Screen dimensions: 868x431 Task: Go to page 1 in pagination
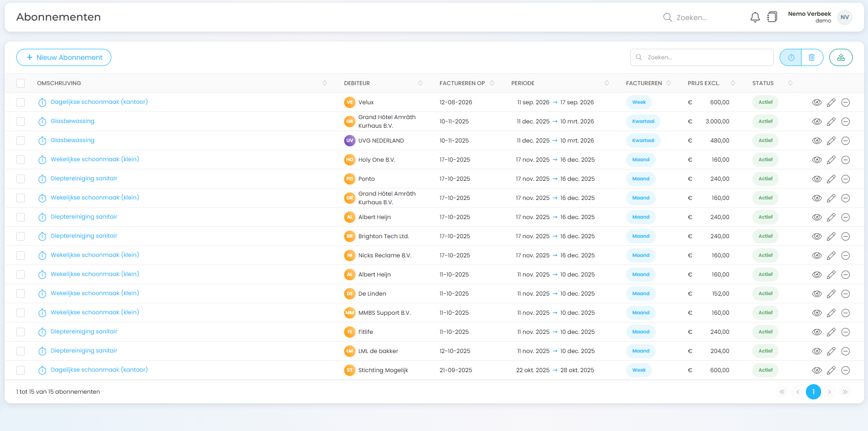pyautogui.click(x=813, y=392)
